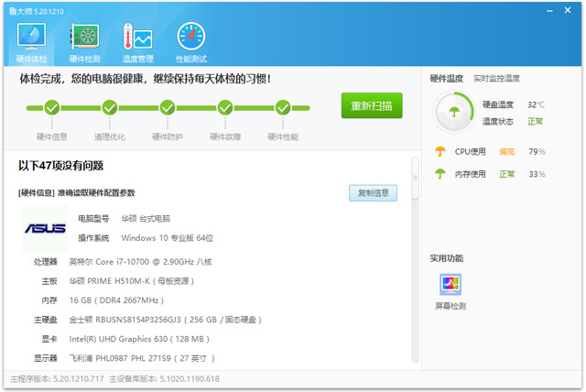The width and height of the screenshot is (586, 392).
Task: Minimize the 鲁大师 window
Action: [549, 11]
